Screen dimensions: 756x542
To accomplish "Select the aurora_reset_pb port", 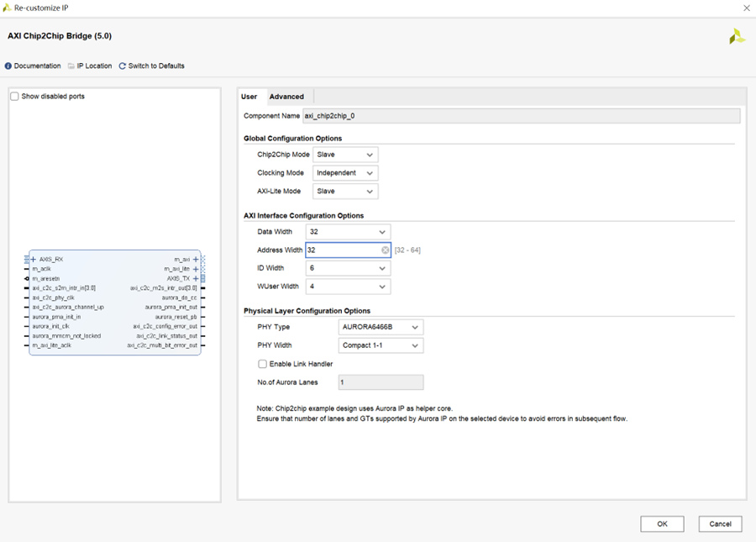I will tap(176, 317).
